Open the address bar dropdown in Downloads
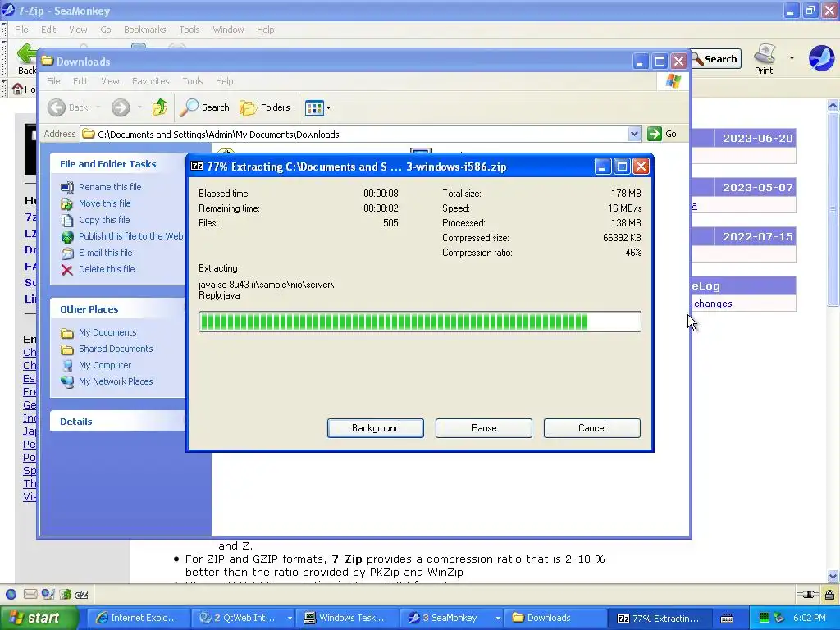 pyautogui.click(x=634, y=134)
